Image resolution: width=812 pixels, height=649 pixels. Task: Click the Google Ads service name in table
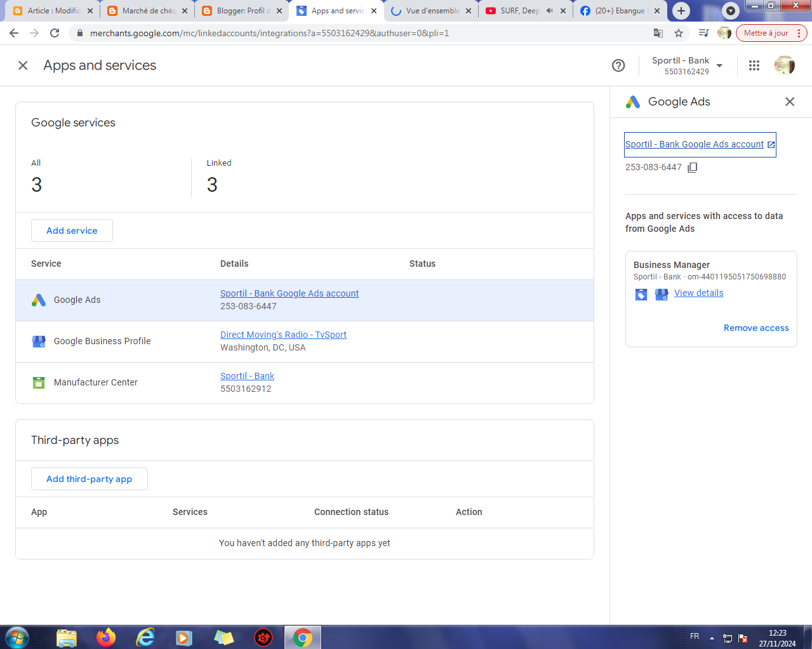click(77, 300)
